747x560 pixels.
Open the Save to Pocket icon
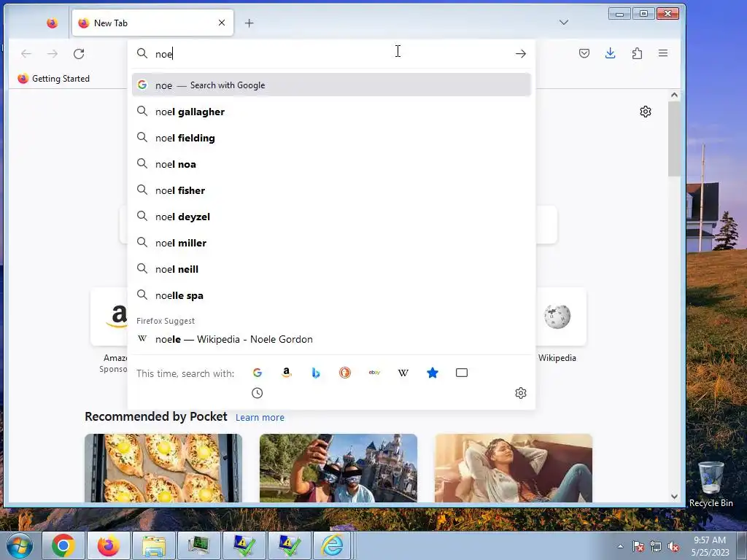coord(584,53)
